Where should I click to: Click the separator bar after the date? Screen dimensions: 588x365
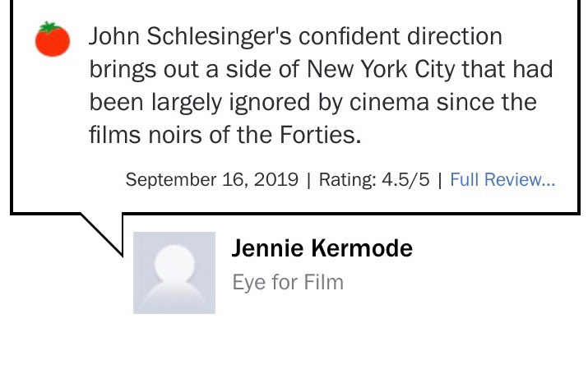click(x=308, y=180)
